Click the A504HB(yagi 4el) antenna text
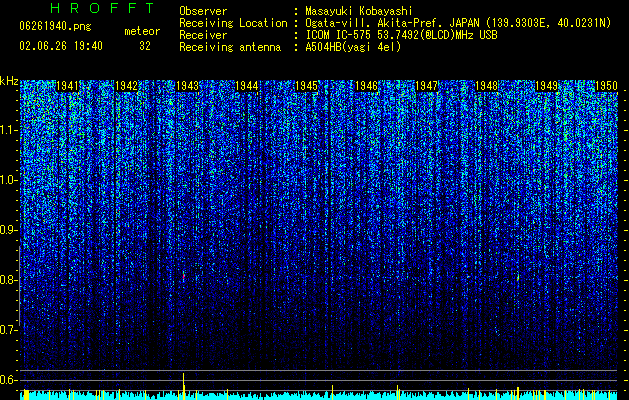Viewport: 629px width, 400px height. [x=353, y=47]
